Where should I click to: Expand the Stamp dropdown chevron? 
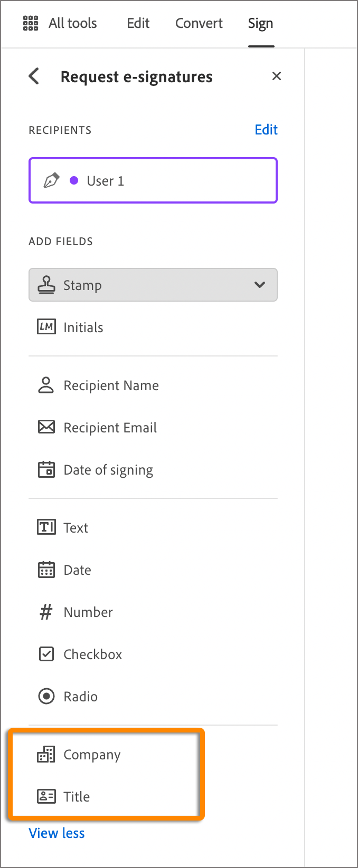259,285
